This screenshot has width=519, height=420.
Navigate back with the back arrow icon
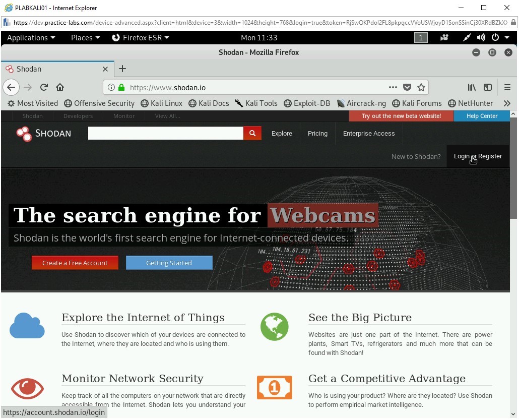pos(11,87)
